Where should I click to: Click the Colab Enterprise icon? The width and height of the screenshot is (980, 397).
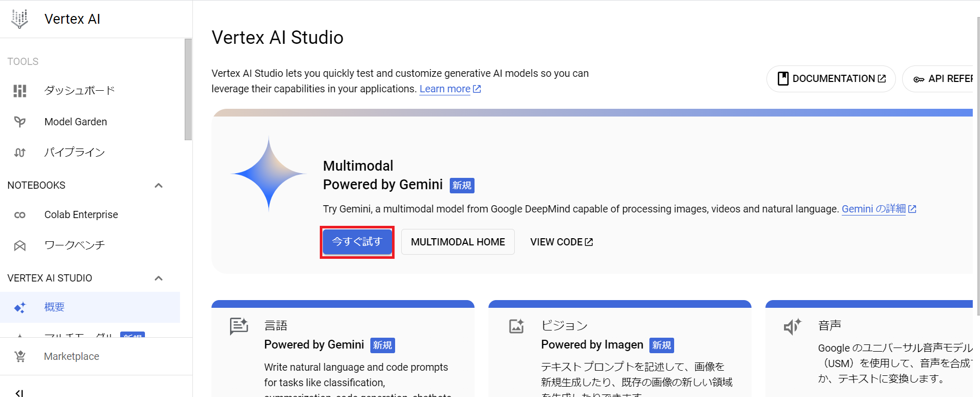click(20, 215)
